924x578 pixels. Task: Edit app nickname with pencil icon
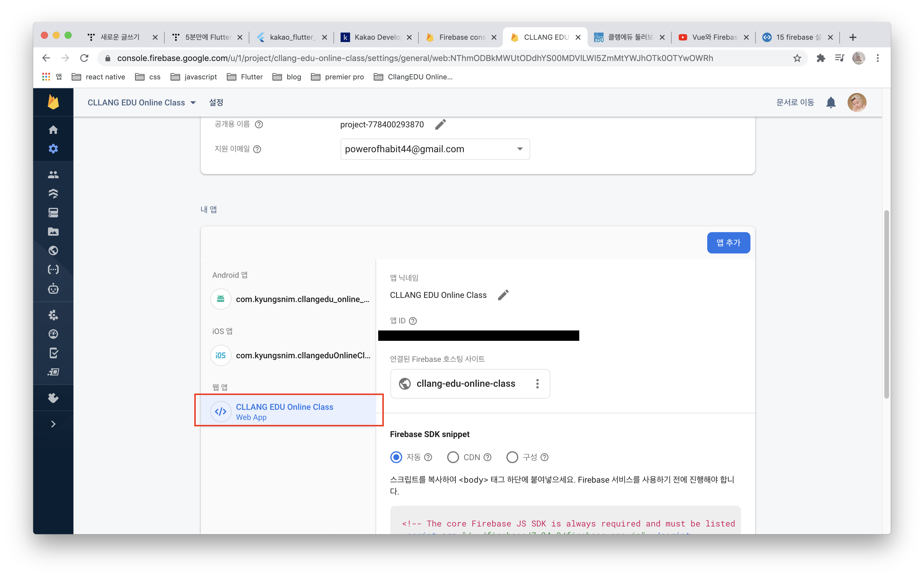pyautogui.click(x=503, y=295)
